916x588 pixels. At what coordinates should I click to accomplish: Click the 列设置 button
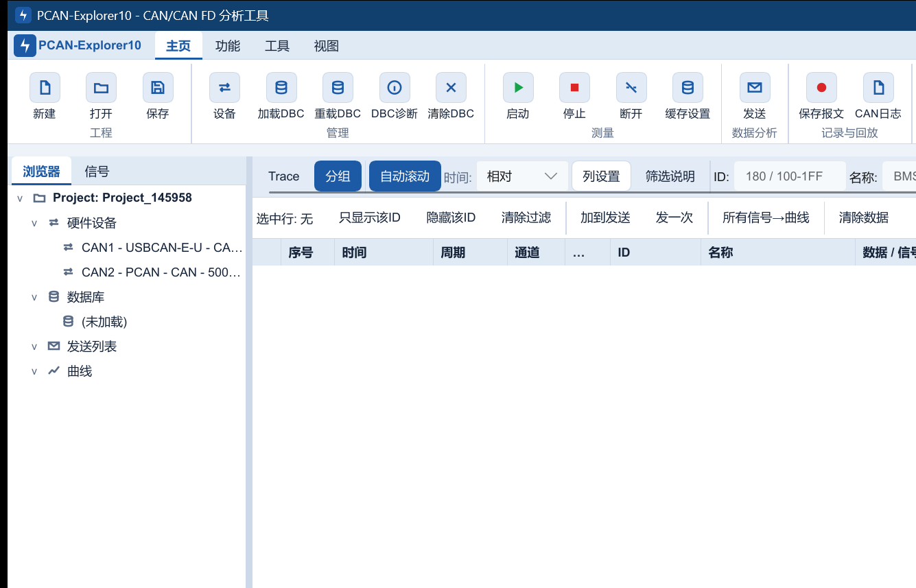point(601,176)
